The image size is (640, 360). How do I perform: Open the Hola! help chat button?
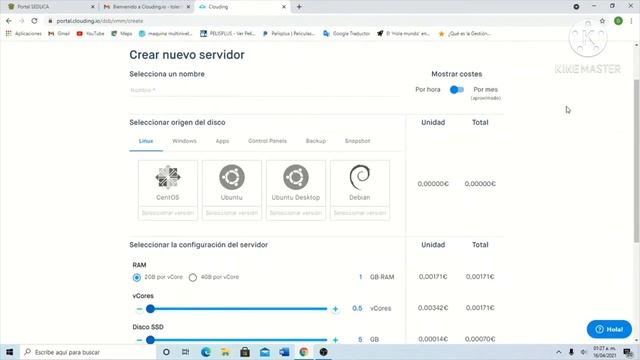[609, 329]
